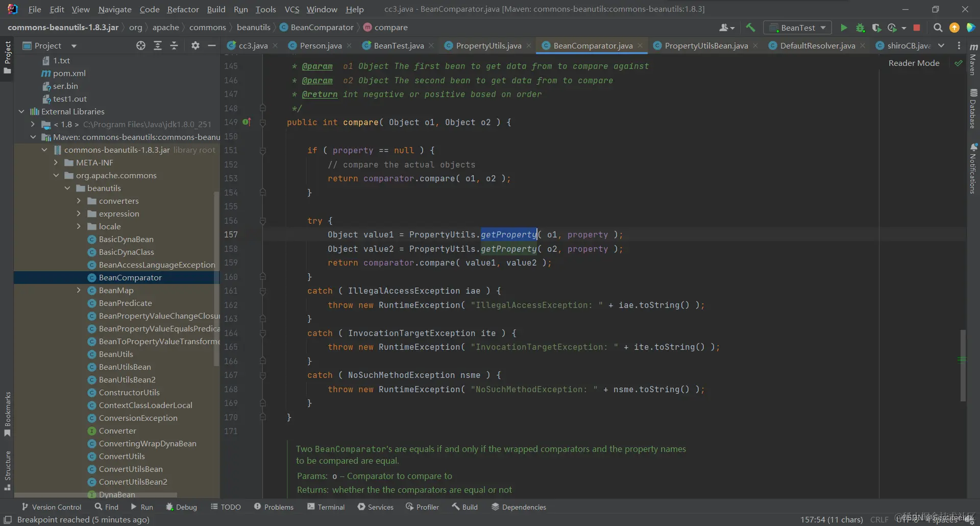Close the BeanComparator.java tab
This screenshot has width=980, height=526.
(640, 46)
